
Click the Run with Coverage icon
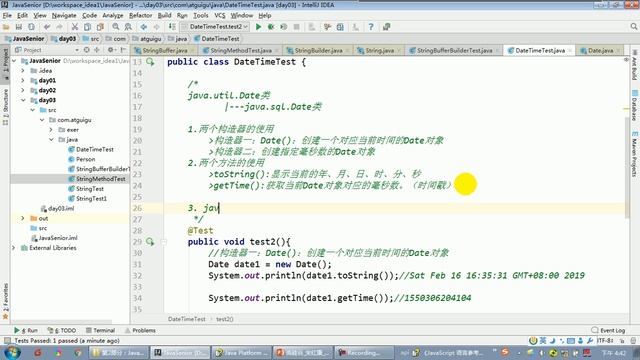pos(284,27)
